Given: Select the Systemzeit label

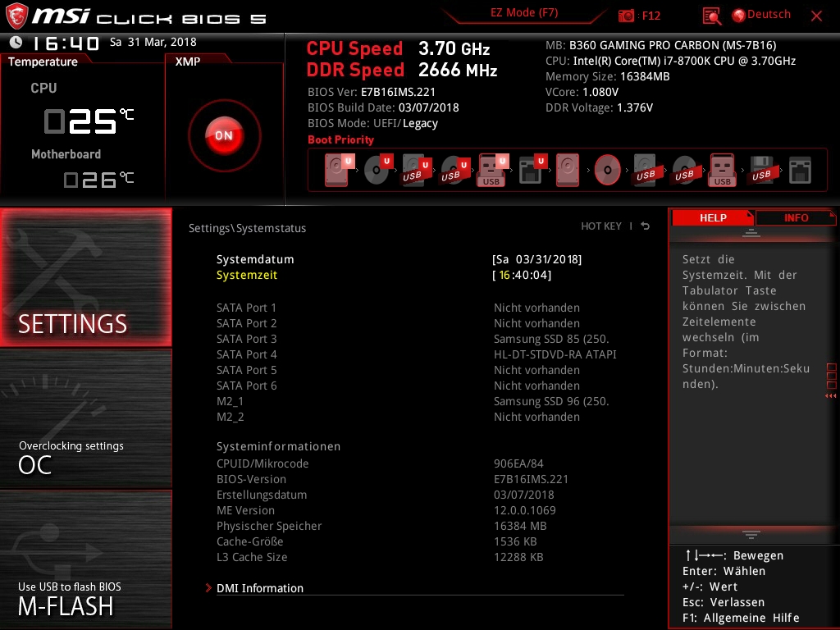Looking at the screenshot, I should click(x=246, y=275).
